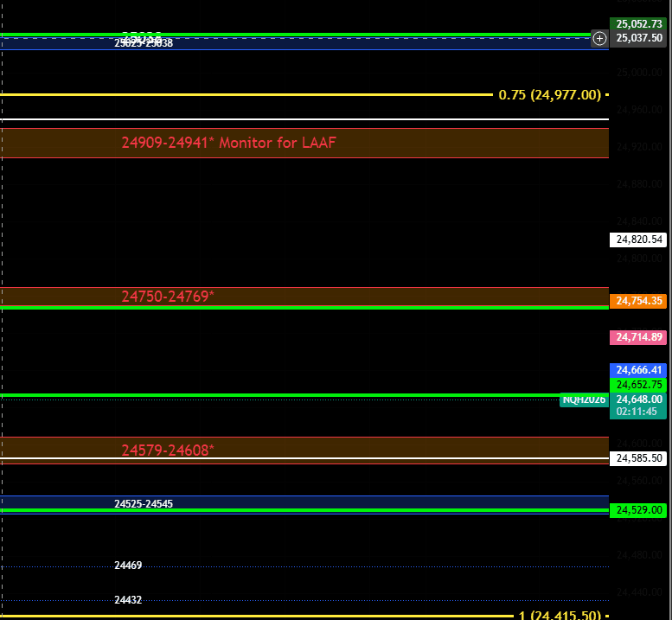This screenshot has width=672, height=620.
Task: Click the 02:11:45 countdown timer
Action: (x=637, y=412)
